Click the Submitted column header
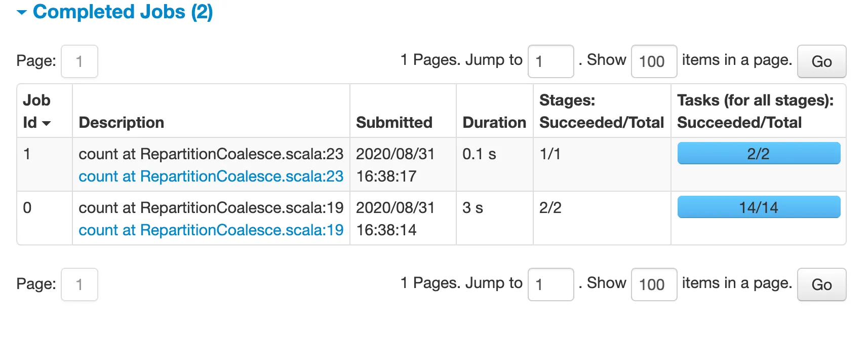The height and width of the screenshot is (356, 868). [x=394, y=122]
